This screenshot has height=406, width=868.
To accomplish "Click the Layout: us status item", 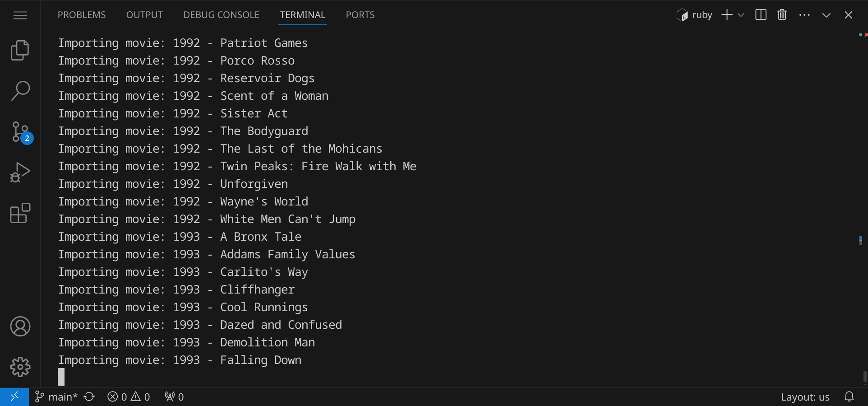I will click(805, 397).
